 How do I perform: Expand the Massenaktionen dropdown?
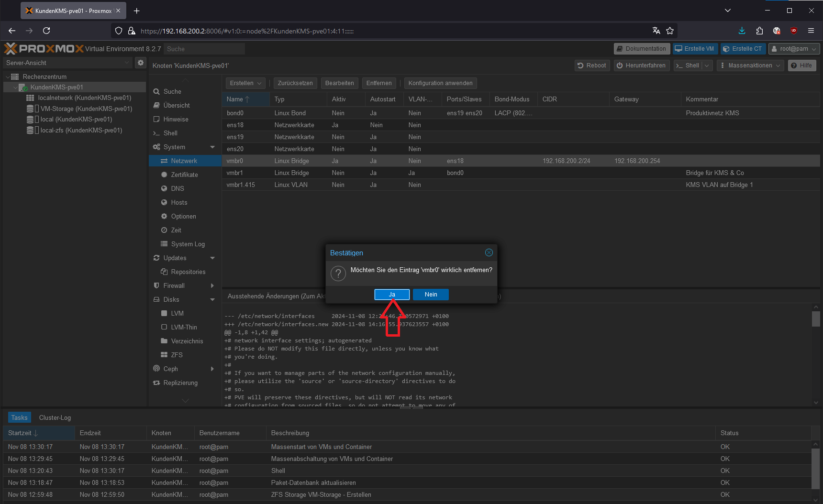(750, 66)
